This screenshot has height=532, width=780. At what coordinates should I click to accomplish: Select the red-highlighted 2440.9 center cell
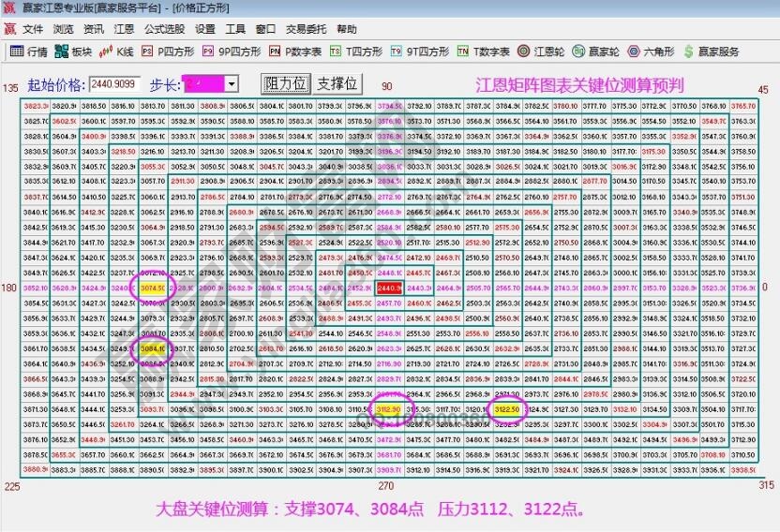[389, 288]
